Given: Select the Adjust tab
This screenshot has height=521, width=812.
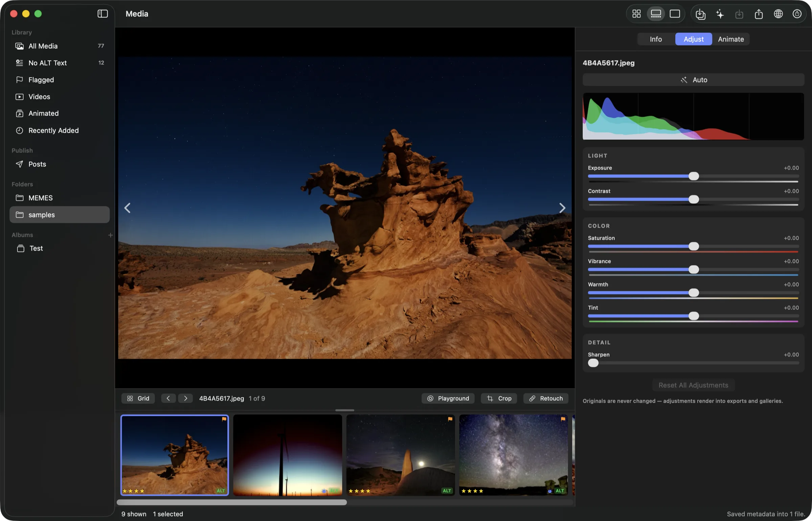Looking at the screenshot, I should 694,39.
